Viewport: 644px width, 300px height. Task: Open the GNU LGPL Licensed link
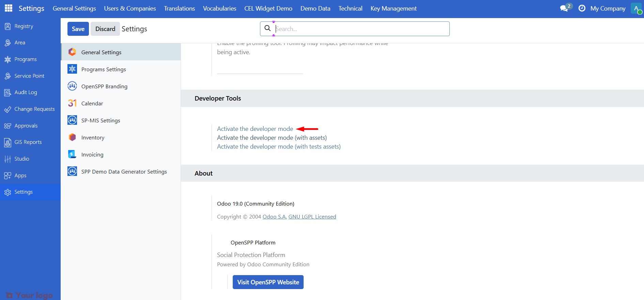tap(312, 217)
